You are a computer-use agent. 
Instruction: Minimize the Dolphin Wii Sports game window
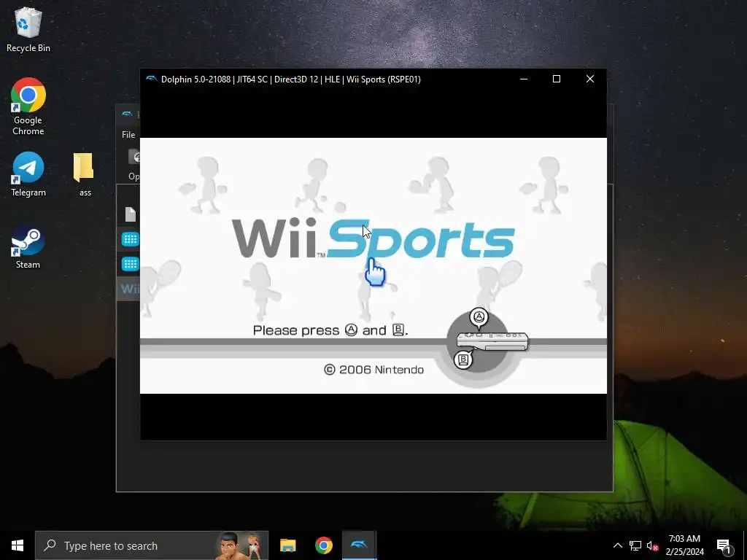click(524, 79)
